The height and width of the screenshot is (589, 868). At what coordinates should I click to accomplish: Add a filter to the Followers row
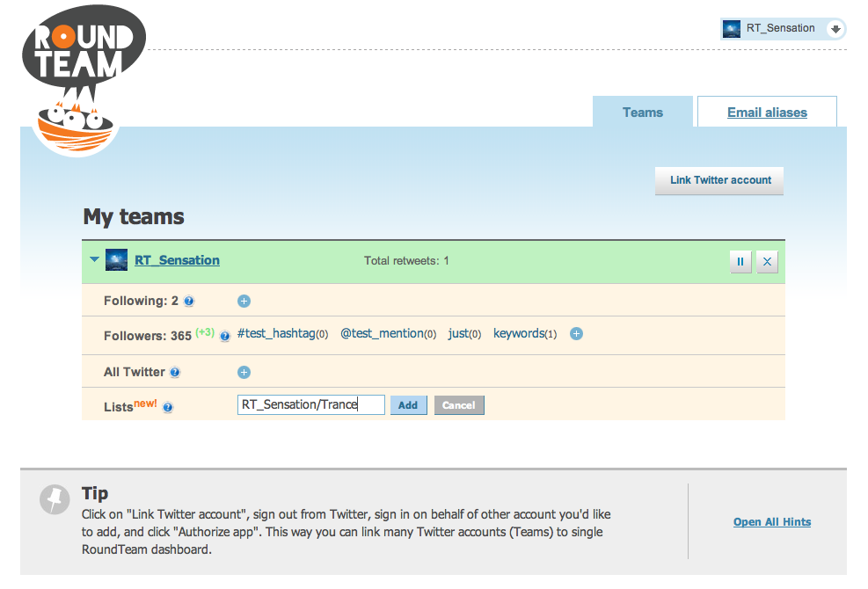tap(576, 334)
